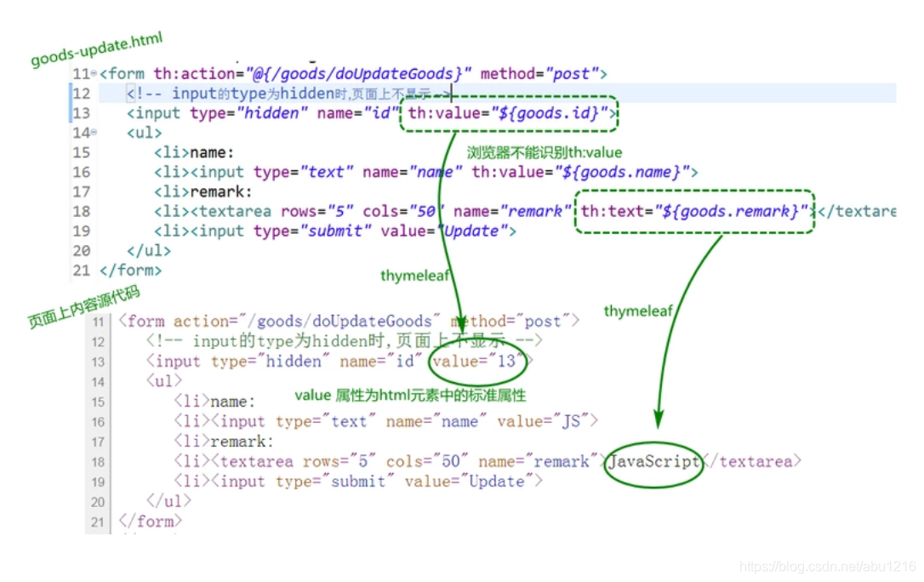Screen dimensions: 924x582
Task: Click the closing </ul> tag in the editor
Action: [149, 250]
